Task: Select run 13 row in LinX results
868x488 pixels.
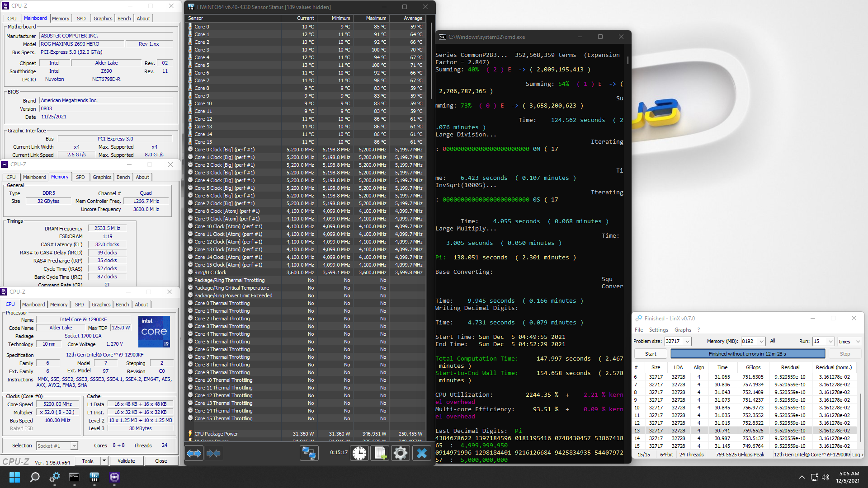Action: [746, 431]
